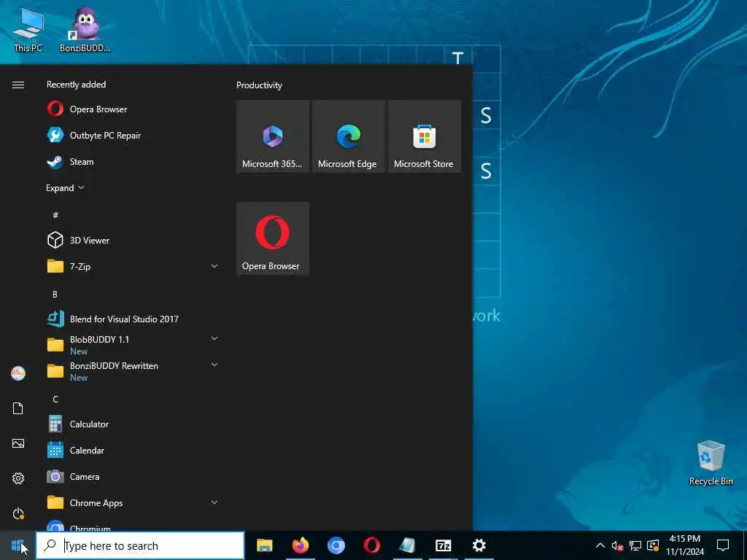Open Chrome Apps folder entry
The height and width of the screenshot is (560, 747).
(133, 502)
